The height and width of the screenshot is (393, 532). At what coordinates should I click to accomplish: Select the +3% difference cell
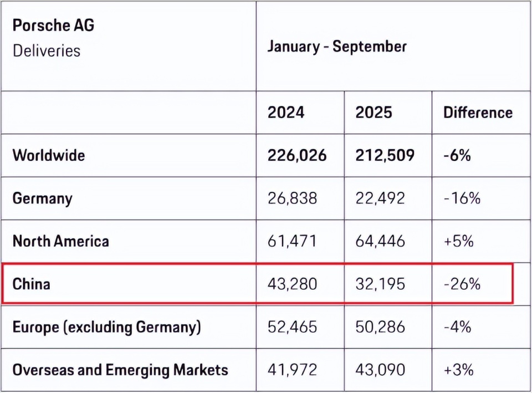coord(458,370)
